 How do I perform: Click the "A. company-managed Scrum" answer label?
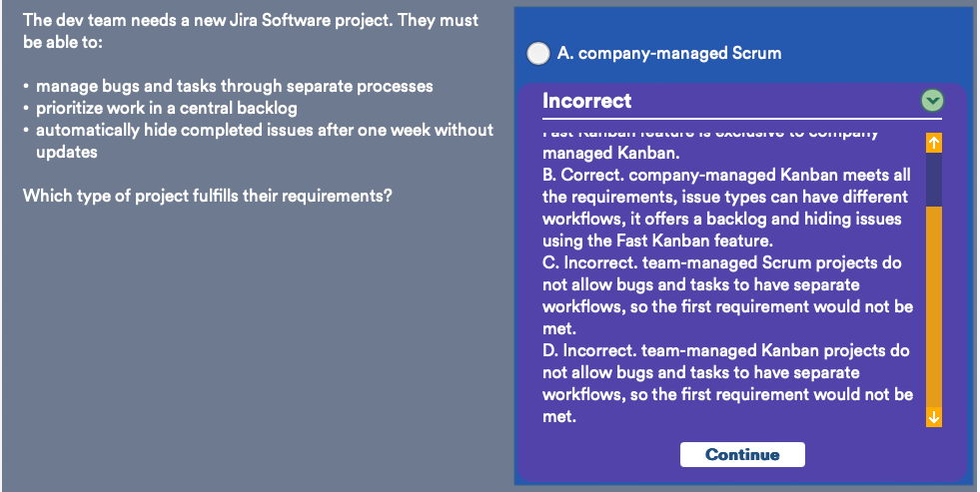click(x=669, y=54)
